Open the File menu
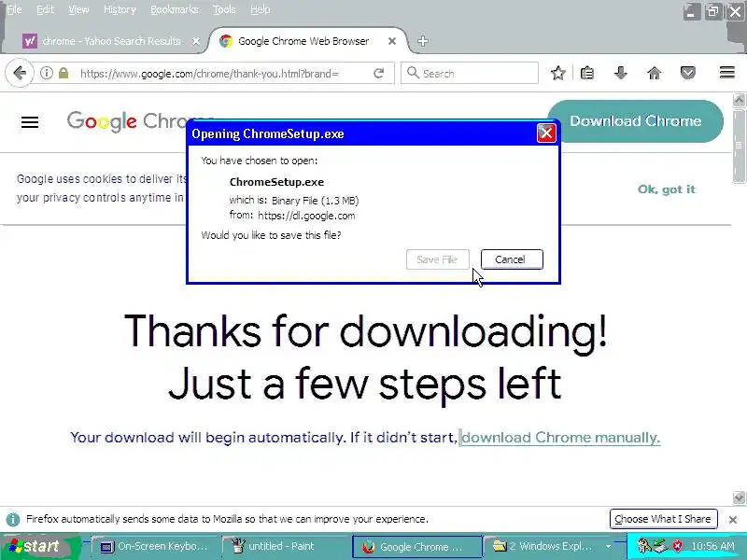The height and width of the screenshot is (560, 747). pyautogui.click(x=14, y=9)
